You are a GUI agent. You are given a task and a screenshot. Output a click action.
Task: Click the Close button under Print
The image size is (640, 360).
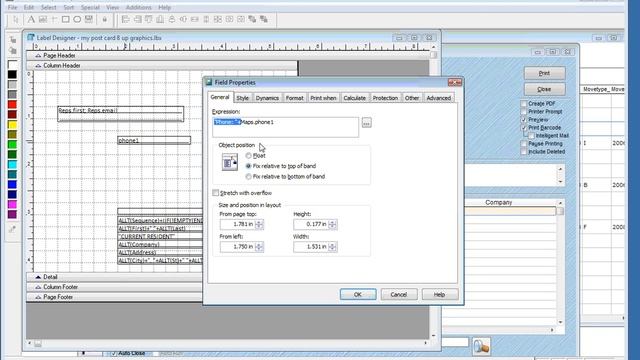click(x=544, y=89)
